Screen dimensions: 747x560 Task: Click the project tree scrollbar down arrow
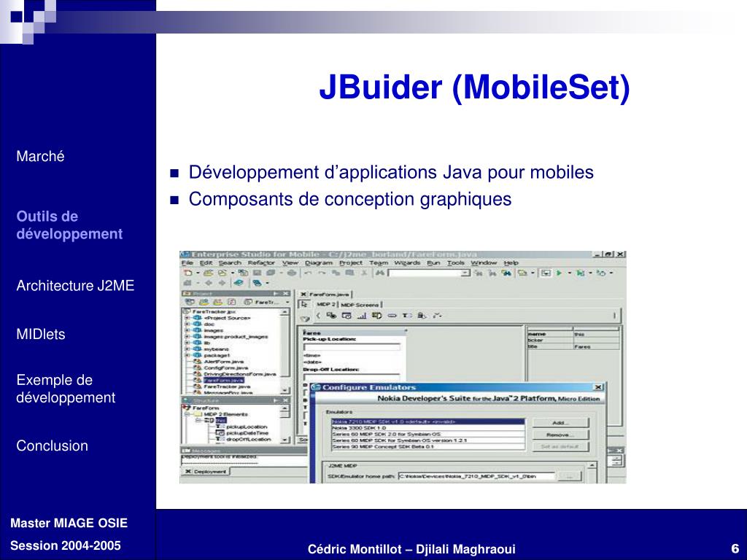(285, 391)
